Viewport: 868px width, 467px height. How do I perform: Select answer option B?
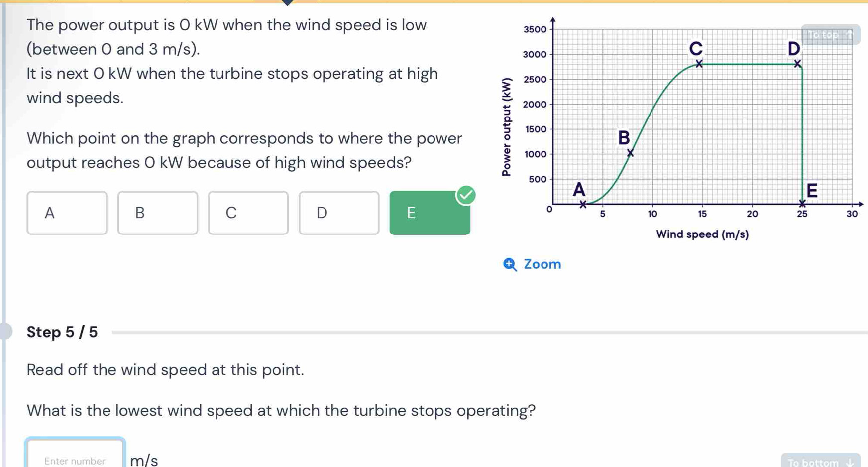tap(157, 213)
